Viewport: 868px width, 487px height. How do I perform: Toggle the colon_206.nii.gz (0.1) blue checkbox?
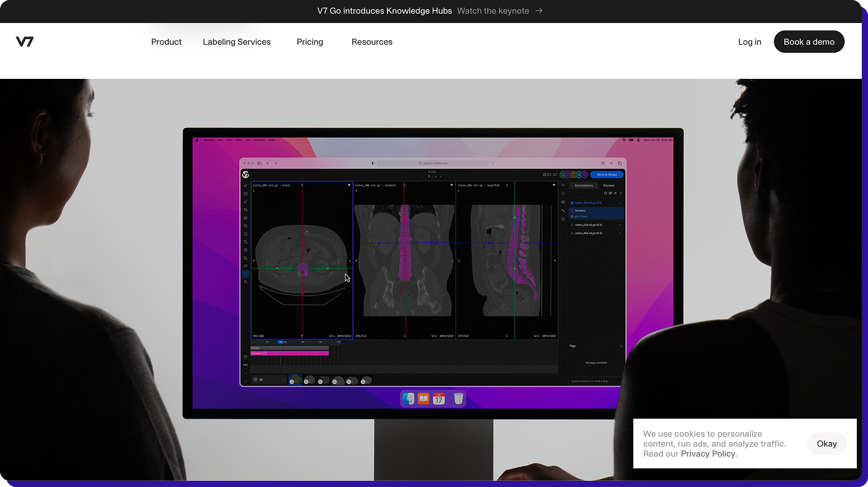coord(572,203)
